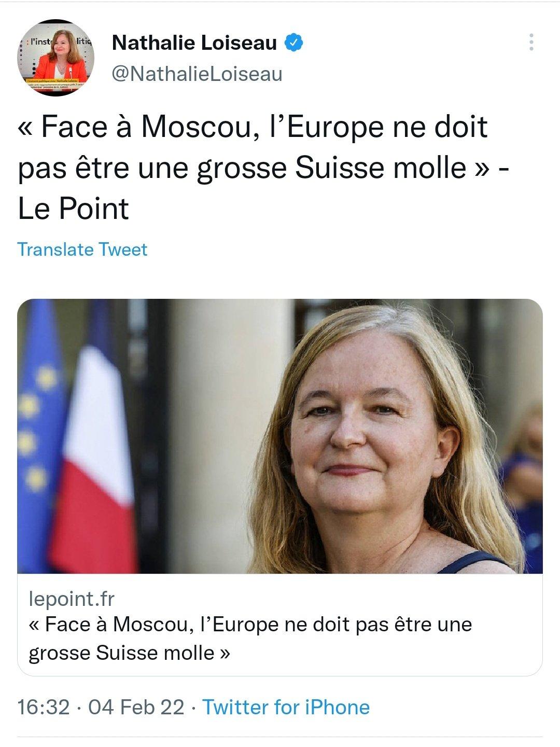Click "Le Point" at the tweet's end

[73, 209]
